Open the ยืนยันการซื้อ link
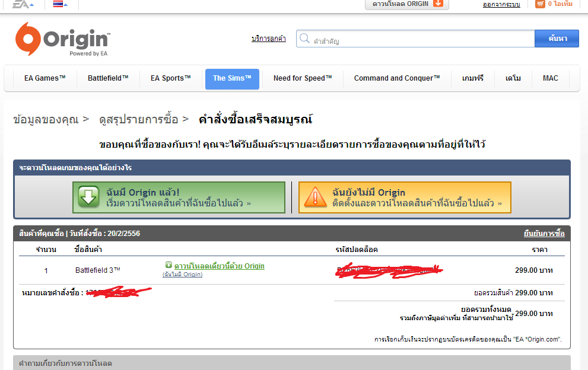 tap(544, 234)
